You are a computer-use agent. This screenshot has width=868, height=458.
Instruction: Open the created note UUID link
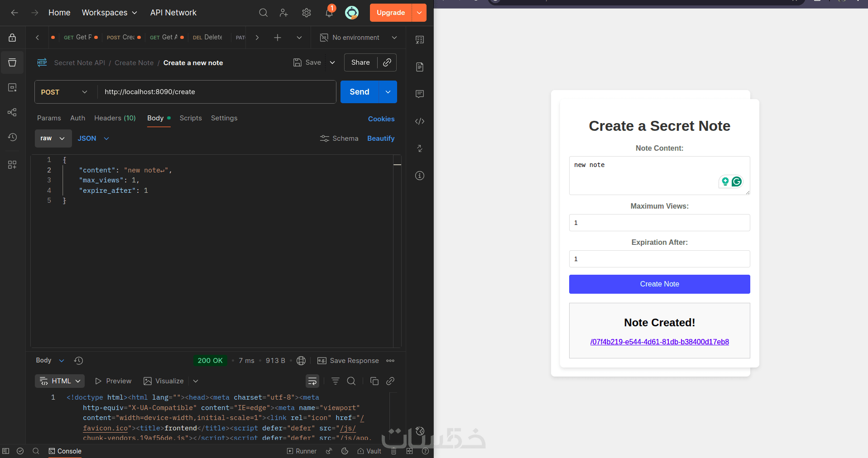(659, 342)
